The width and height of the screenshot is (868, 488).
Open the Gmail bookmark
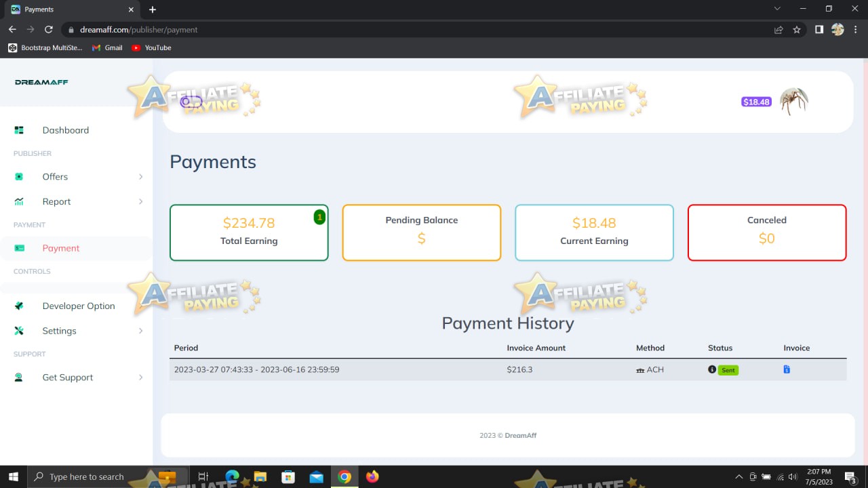pyautogui.click(x=107, y=47)
